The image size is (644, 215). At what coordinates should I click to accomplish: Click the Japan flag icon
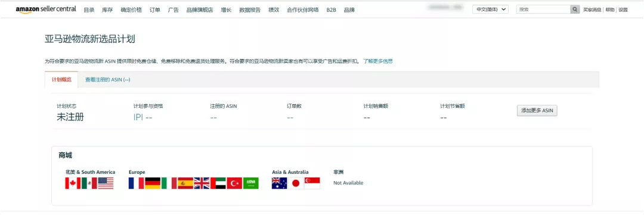[296, 183]
